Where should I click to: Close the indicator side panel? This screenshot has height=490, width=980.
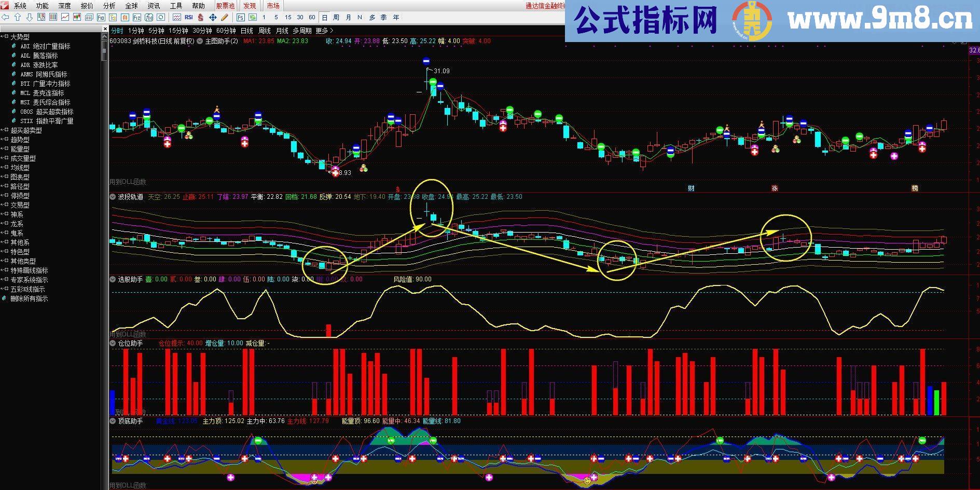click(105, 29)
